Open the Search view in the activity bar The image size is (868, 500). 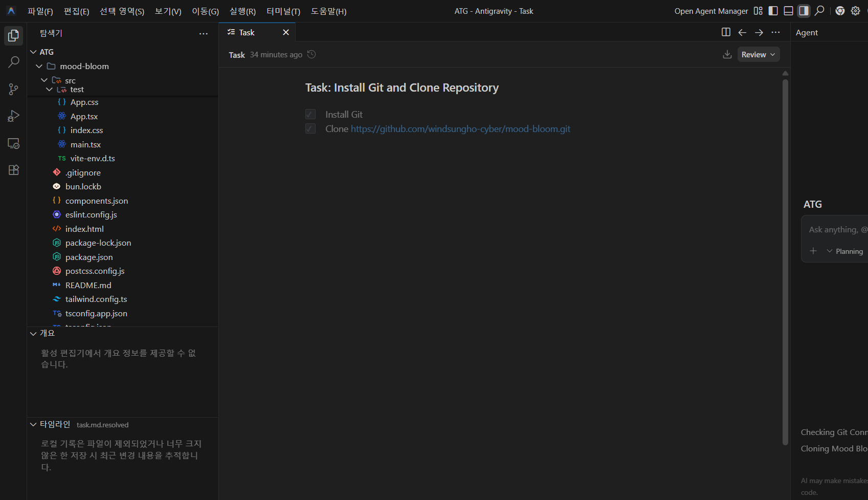[x=14, y=62]
